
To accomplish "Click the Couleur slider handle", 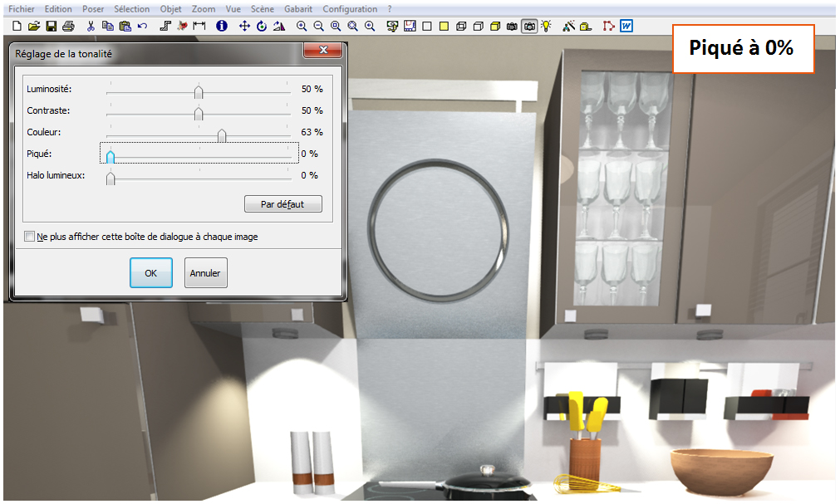I will click(x=222, y=135).
